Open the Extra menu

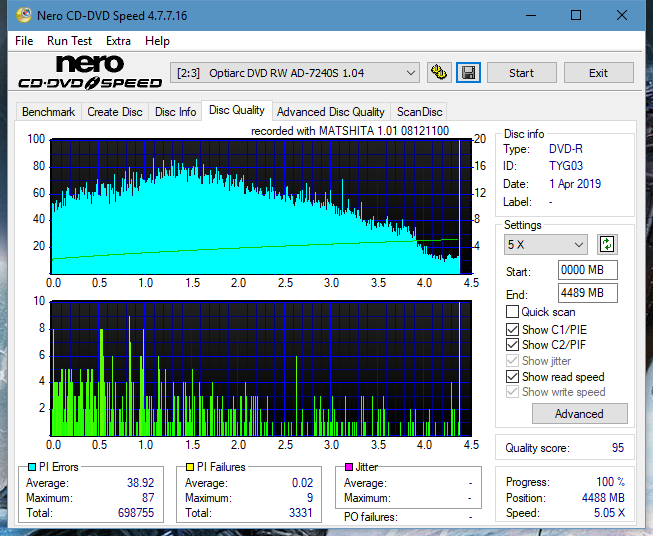(x=118, y=41)
